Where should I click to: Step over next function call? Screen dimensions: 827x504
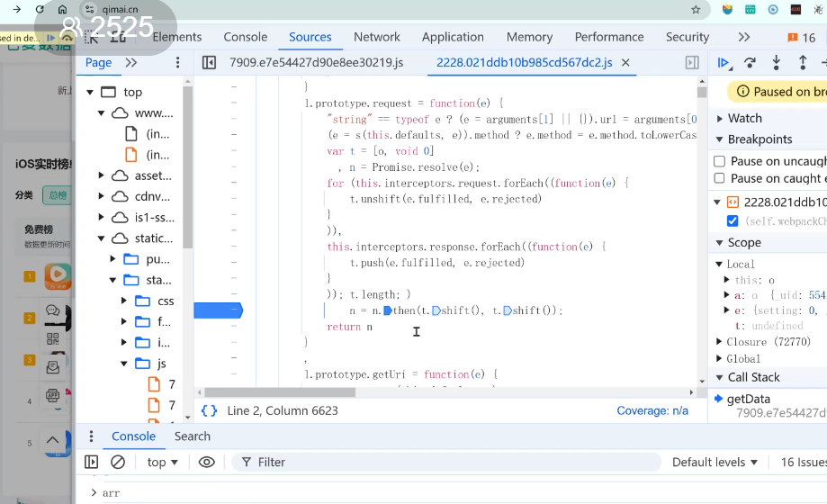coord(750,63)
